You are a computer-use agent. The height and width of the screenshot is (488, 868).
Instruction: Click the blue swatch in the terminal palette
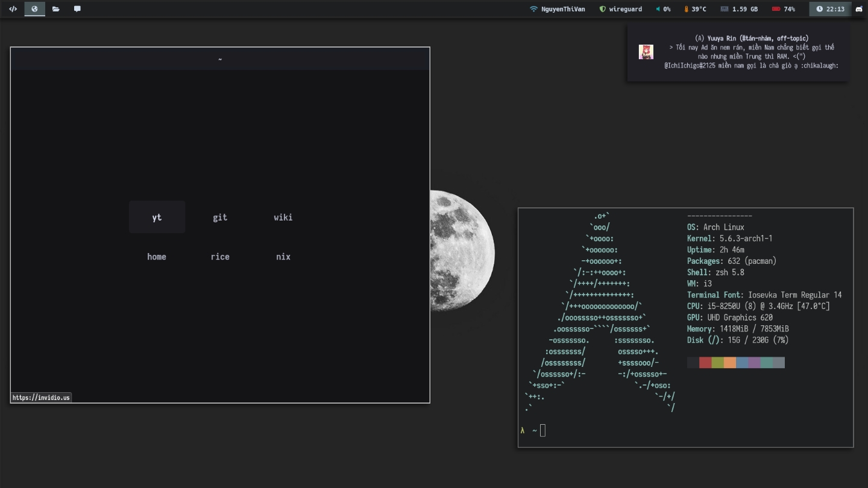(x=742, y=362)
